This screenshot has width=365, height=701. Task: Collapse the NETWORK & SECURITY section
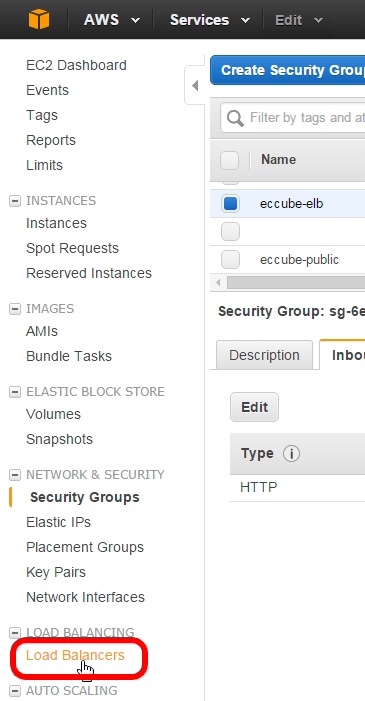tap(15, 475)
